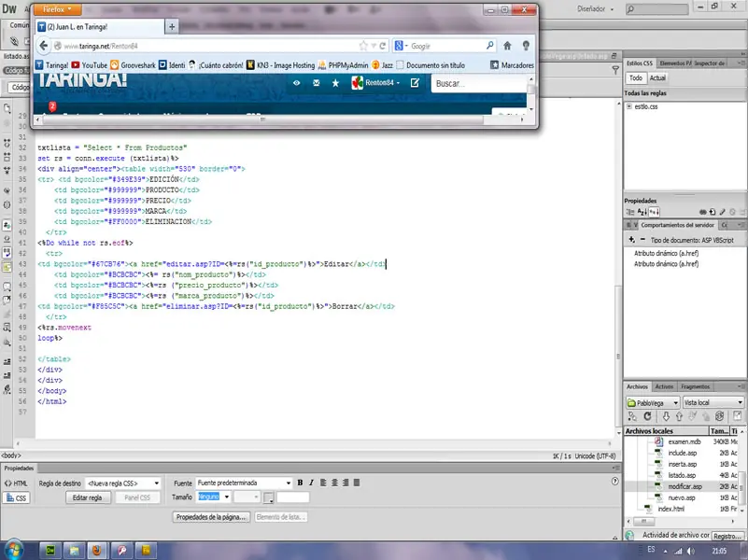Bookmark page with Firefox star icon

pos(363,45)
